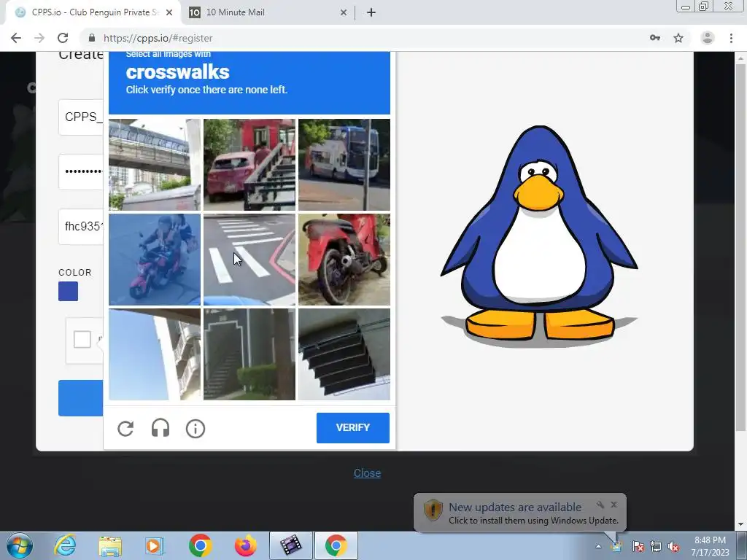Open network status tray icon
Viewport: 747px width, 560px height.
(x=656, y=546)
